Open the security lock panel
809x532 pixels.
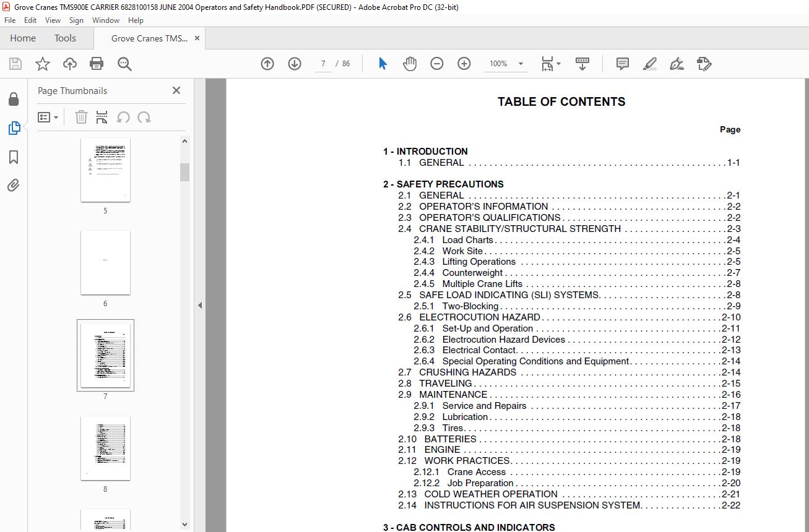14,99
